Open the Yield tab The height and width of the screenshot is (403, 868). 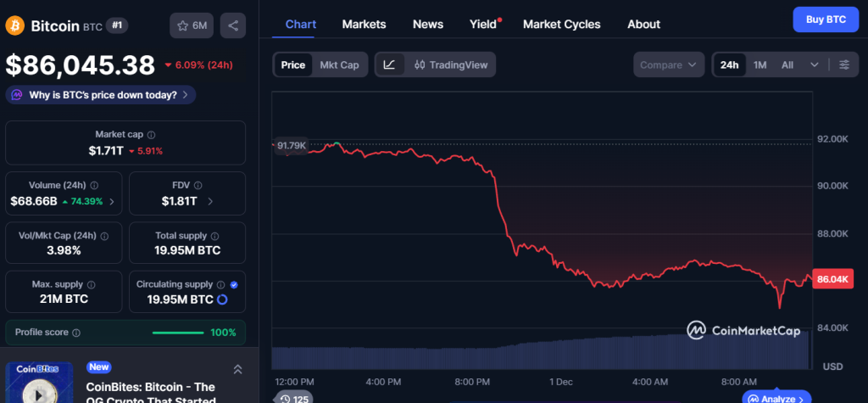point(483,25)
